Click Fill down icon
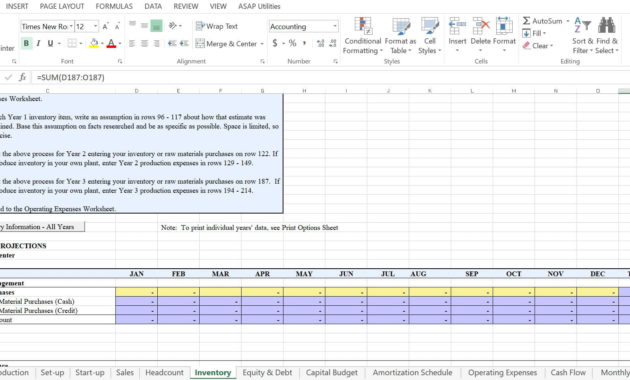 [526, 33]
